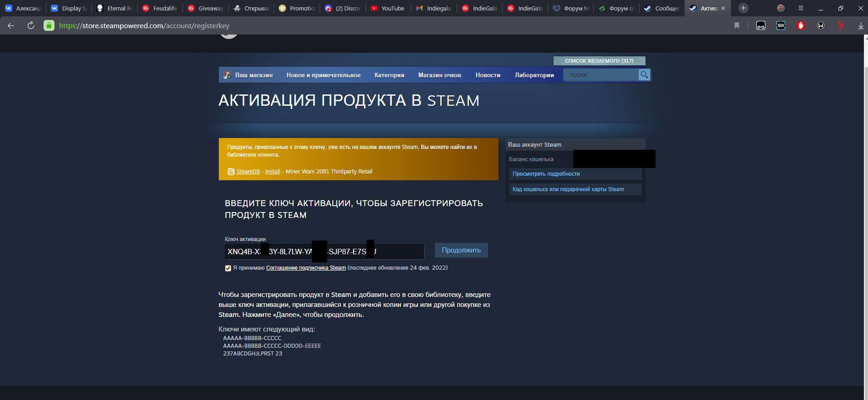Image resolution: width=868 pixels, height=400 pixels.
Task: Open the Steam Inventory Helper extension icon
Action: pyautogui.click(x=781, y=25)
